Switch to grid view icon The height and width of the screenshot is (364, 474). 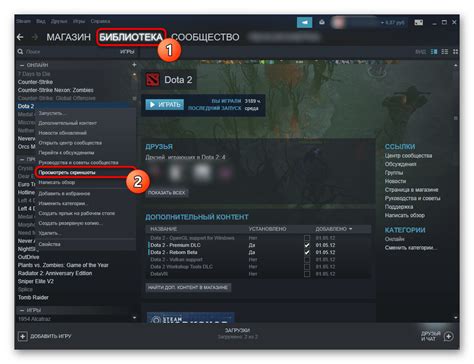pos(455,52)
